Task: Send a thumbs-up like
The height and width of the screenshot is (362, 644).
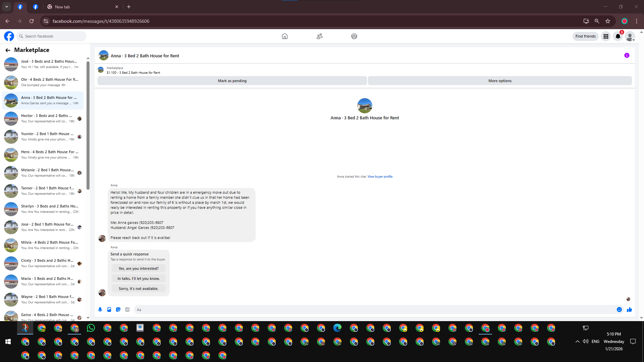Action: pos(629,310)
